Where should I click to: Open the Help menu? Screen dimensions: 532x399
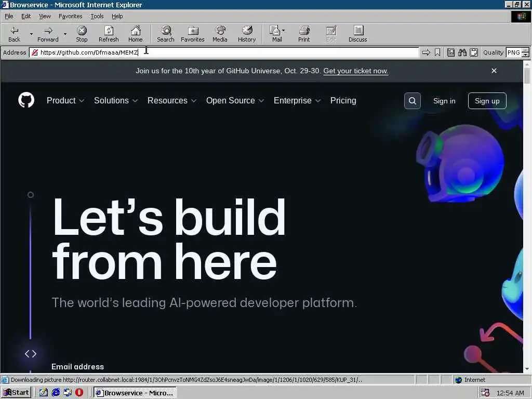point(117,16)
